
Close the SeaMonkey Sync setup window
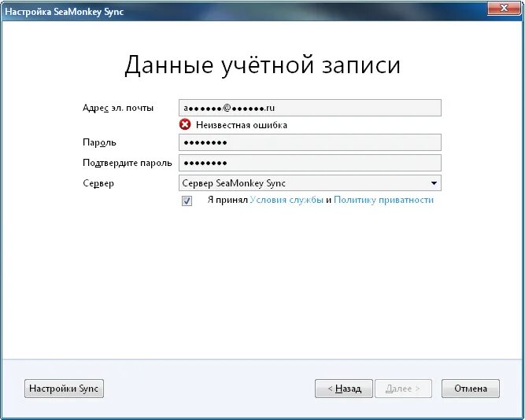click(x=504, y=8)
